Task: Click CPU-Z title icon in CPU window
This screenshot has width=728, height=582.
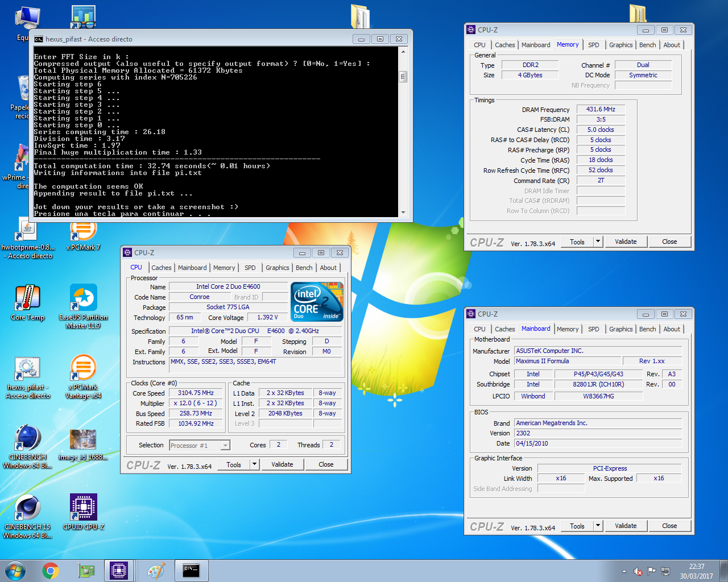Action: click(x=127, y=252)
